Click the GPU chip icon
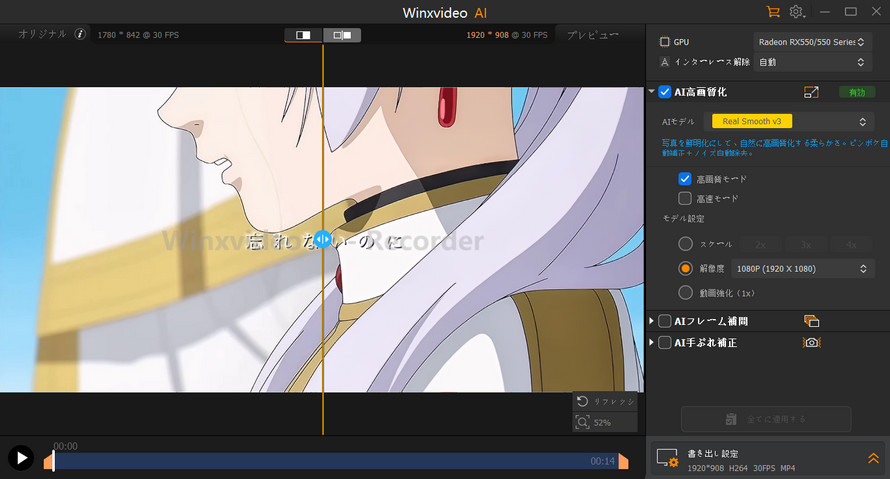The height and width of the screenshot is (479, 890). [x=665, y=42]
